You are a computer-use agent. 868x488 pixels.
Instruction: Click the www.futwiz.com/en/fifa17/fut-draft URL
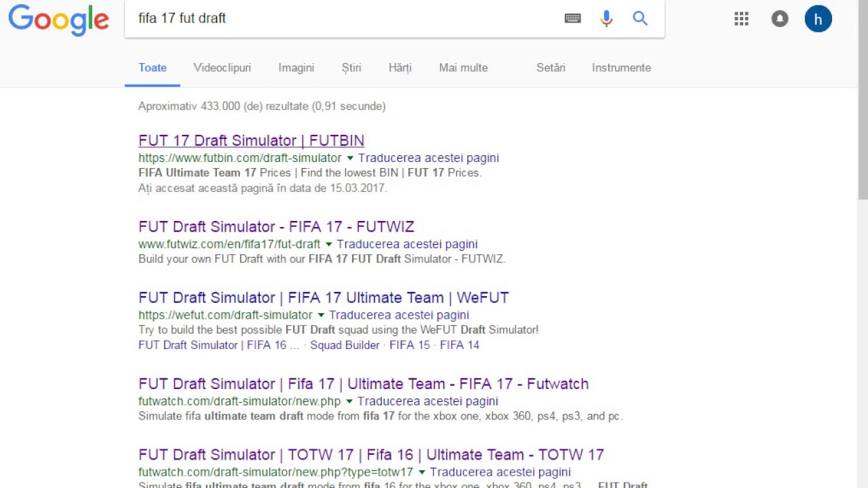229,244
